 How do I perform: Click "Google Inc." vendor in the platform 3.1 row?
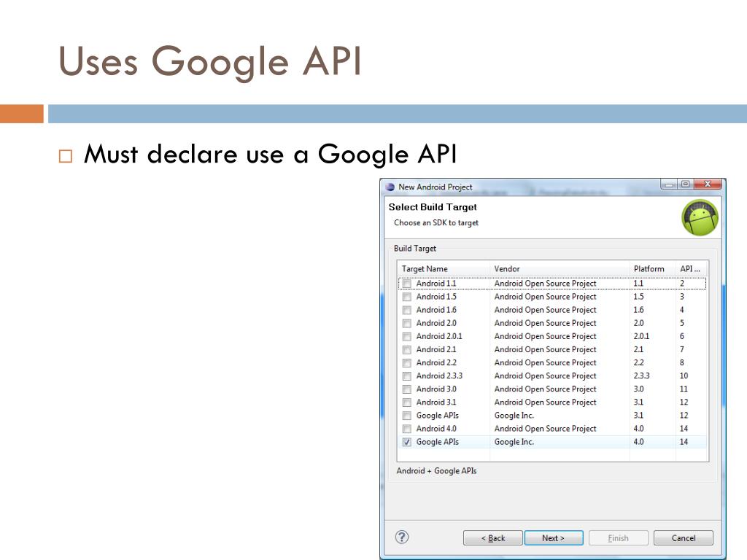(514, 415)
